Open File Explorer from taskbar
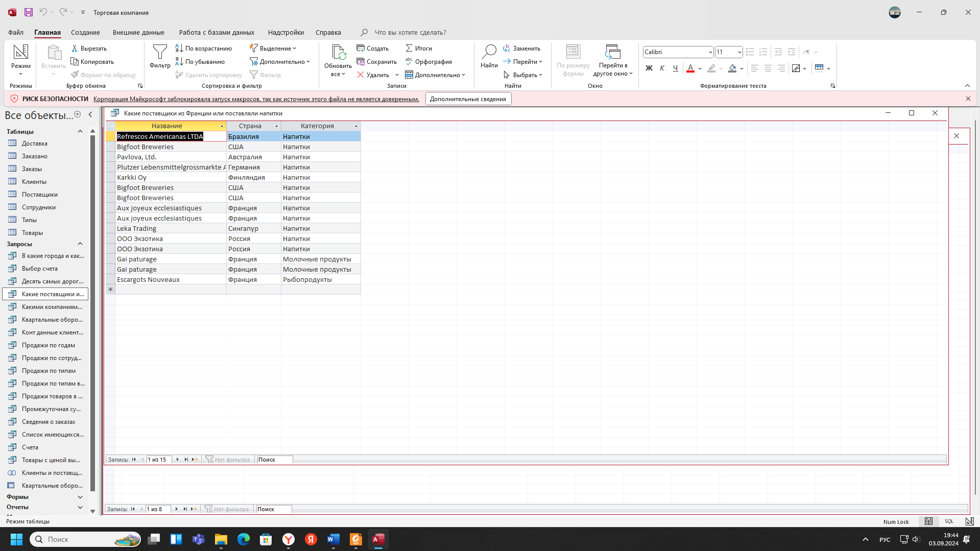The height and width of the screenshot is (551, 980). point(221,539)
